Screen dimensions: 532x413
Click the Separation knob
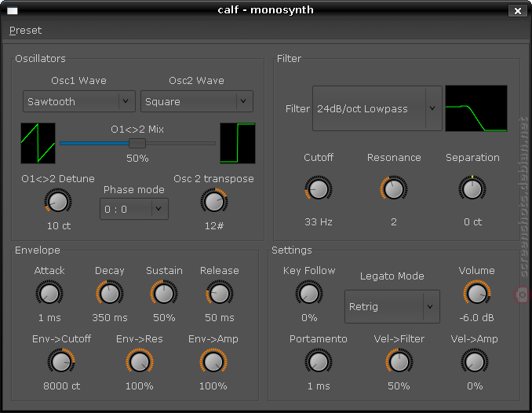click(x=472, y=188)
